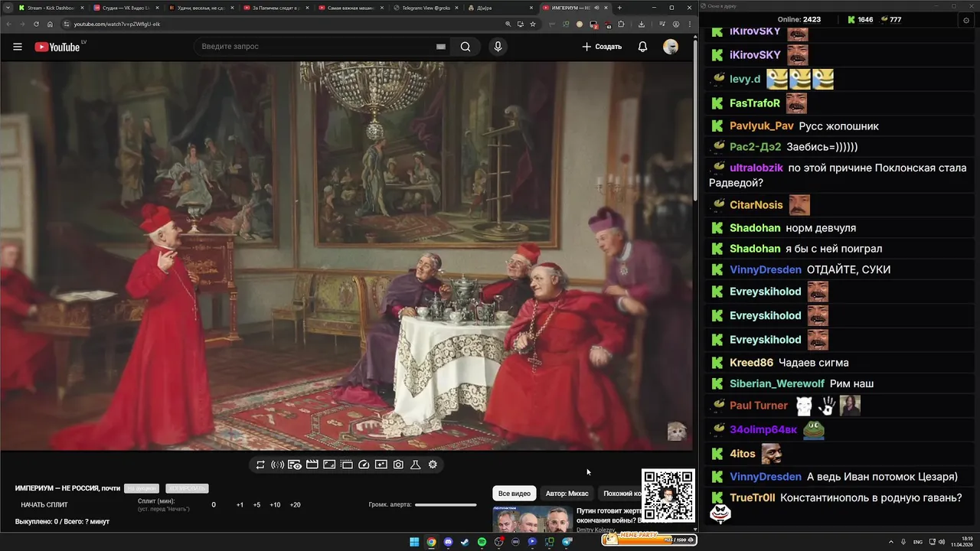Screen dimensions: 980x551
Task: Open Discord from the taskbar
Action: (x=448, y=542)
